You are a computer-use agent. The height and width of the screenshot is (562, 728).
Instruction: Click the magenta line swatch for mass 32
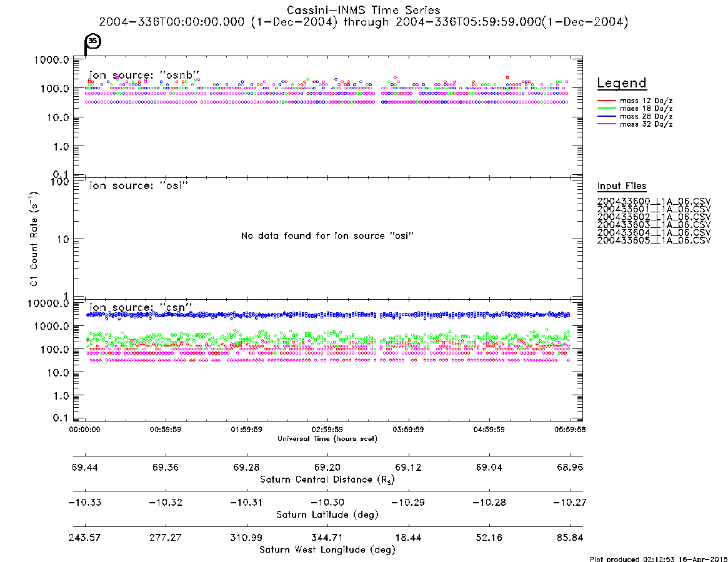click(x=606, y=124)
